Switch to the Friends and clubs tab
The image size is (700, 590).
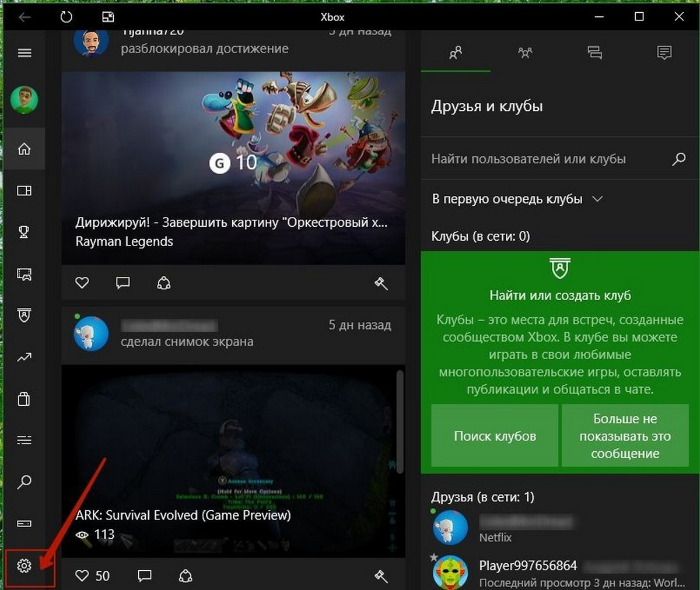pyautogui.click(x=456, y=53)
